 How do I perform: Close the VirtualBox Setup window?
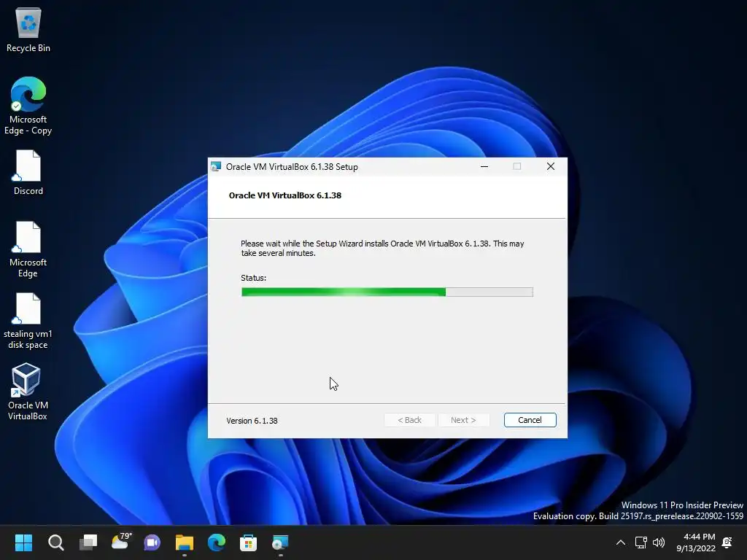(551, 167)
